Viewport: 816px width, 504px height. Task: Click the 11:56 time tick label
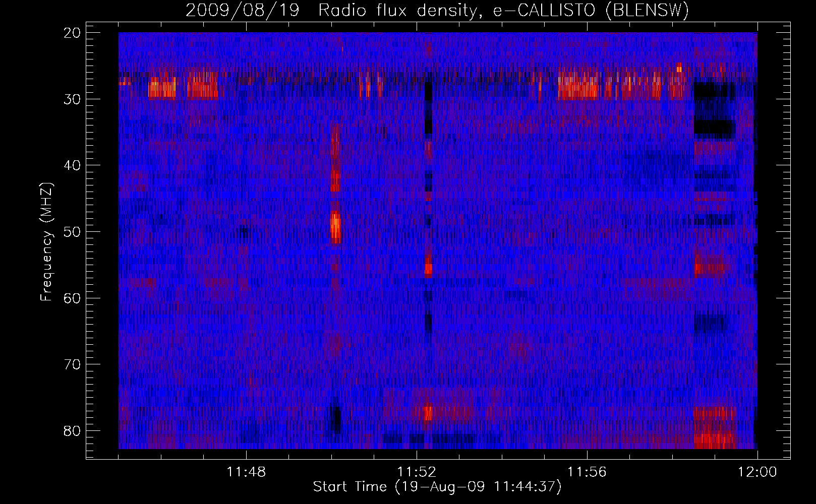pyautogui.click(x=587, y=472)
